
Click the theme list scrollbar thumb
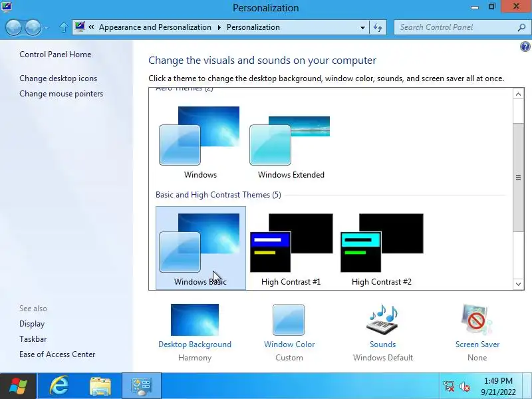(518, 178)
